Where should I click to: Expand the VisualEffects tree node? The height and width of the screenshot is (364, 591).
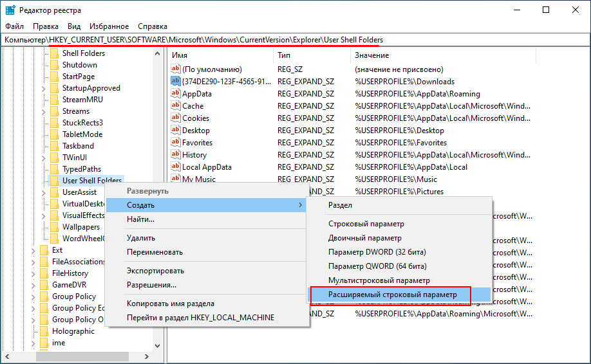(43, 216)
